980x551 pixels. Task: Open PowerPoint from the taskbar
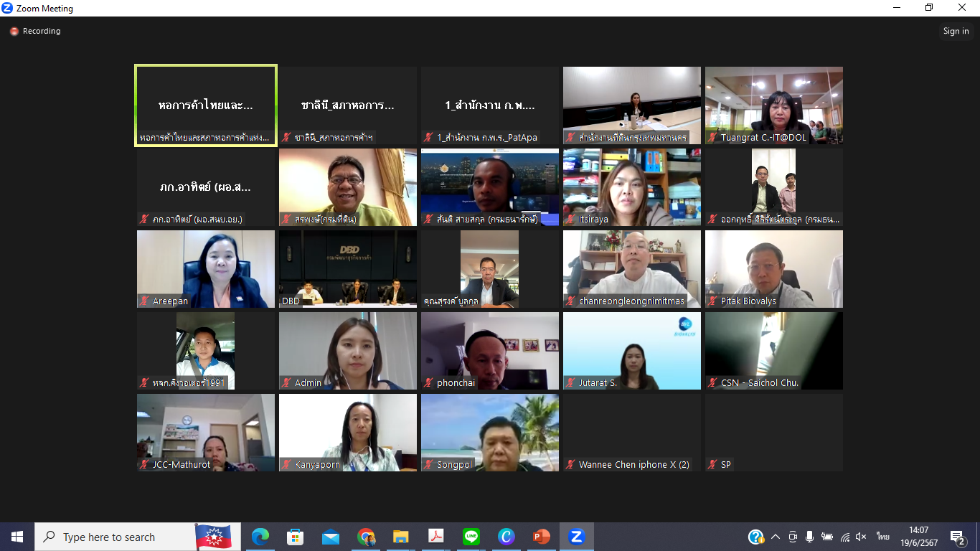tap(541, 537)
